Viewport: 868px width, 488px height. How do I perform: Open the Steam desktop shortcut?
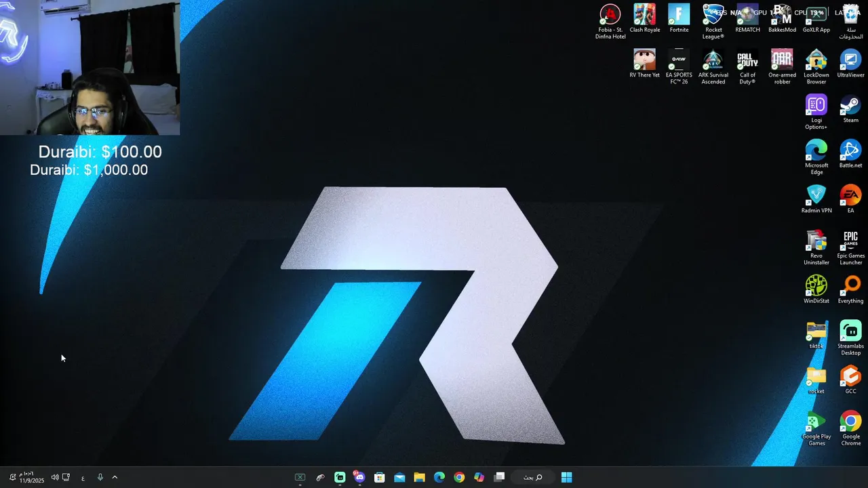(x=850, y=109)
